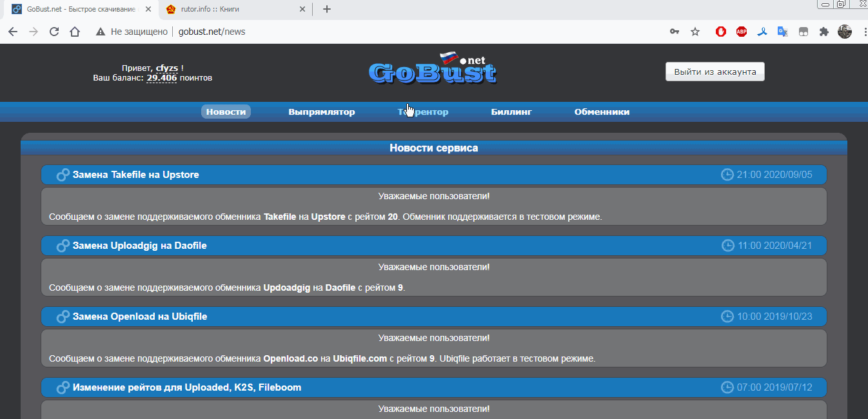Click the date text 07:00 2019/07/12

tap(774, 387)
